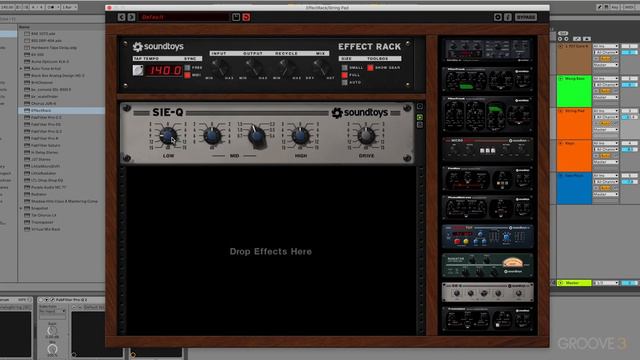Select the green Radiator toolbox thumbnail
The width and height of the screenshot is (640, 360).
tap(487, 265)
